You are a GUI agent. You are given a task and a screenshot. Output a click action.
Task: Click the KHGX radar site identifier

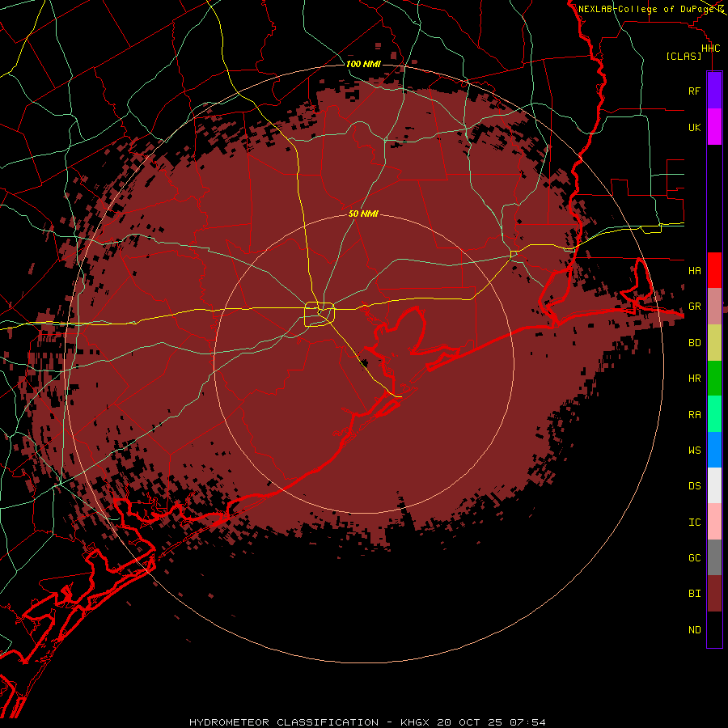pyautogui.click(x=416, y=722)
